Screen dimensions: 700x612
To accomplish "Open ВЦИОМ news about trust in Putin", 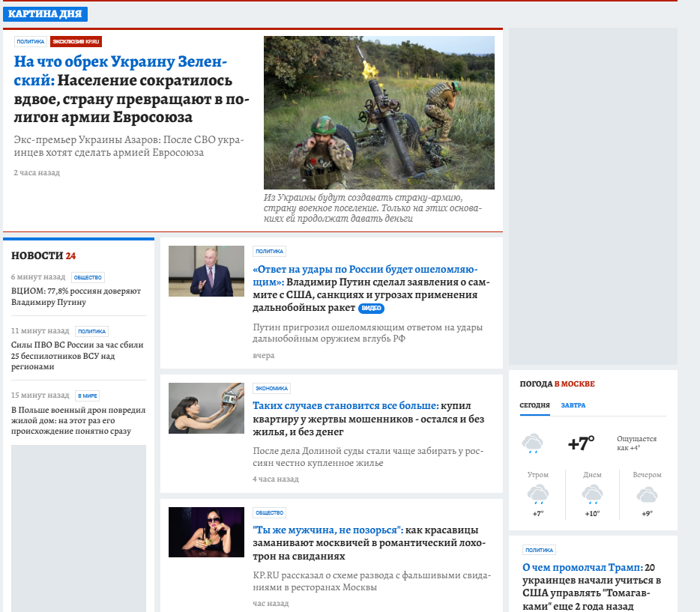I will pyautogui.click(x=76, y=297).
